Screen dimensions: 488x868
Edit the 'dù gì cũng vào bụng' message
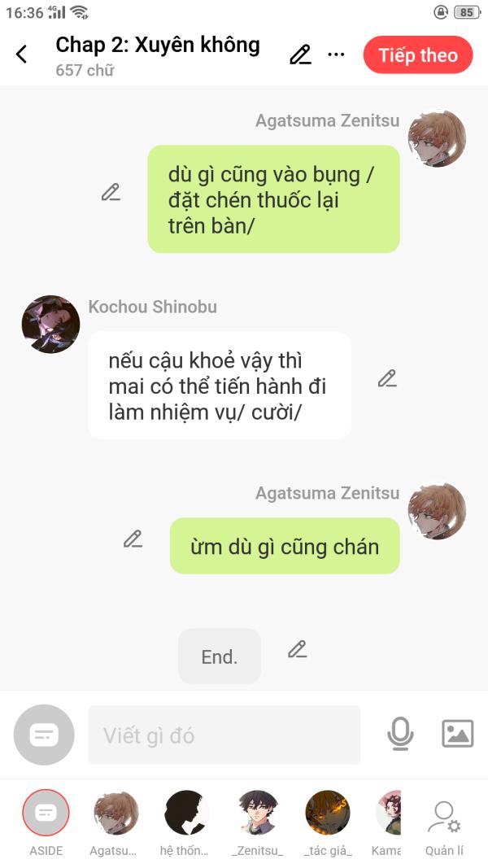point(111,192)
